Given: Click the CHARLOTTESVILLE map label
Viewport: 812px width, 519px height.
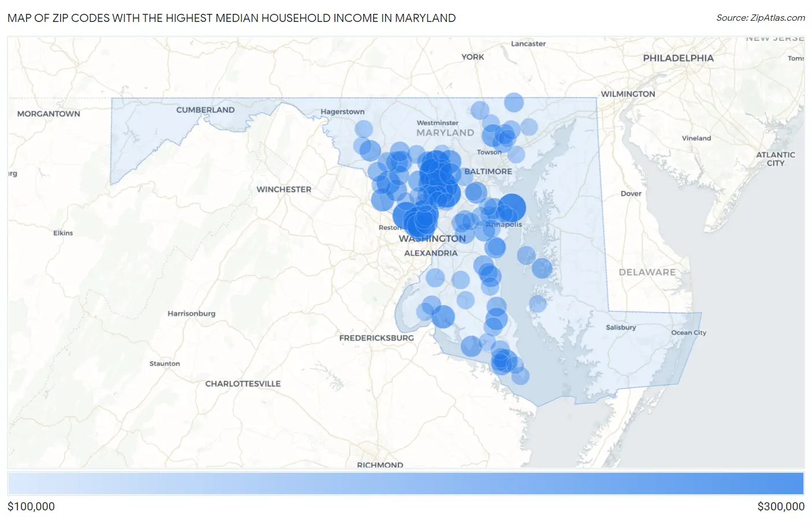Looking at the screenshot, I should 243,383.
